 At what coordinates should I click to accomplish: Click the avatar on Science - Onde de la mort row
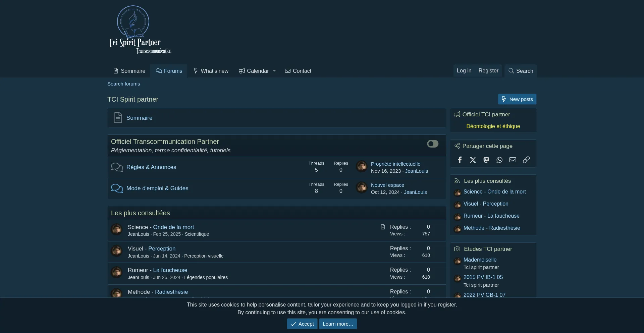coord(117,229)
